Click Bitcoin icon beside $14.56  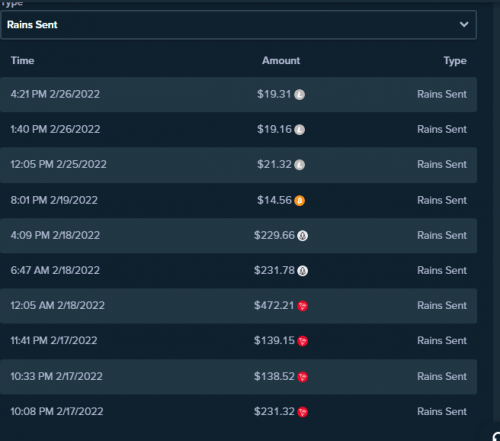coord(299,201)
